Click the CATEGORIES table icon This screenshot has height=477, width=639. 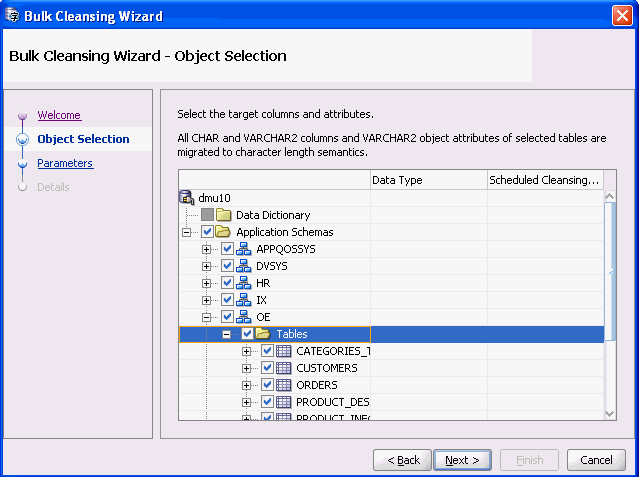coord(284,351)
